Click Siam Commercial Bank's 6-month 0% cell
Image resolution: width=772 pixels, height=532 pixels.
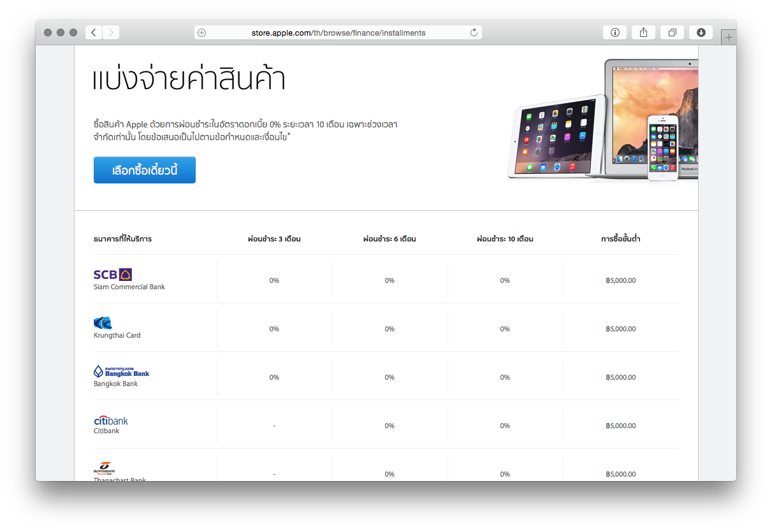[x=390, y=280]
